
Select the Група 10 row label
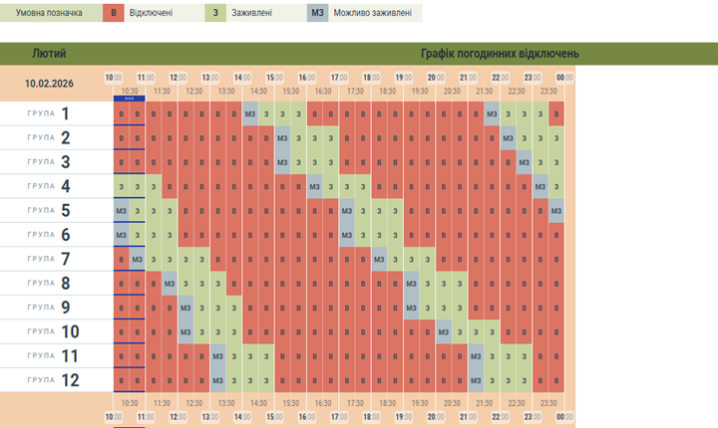click(55, 332)
